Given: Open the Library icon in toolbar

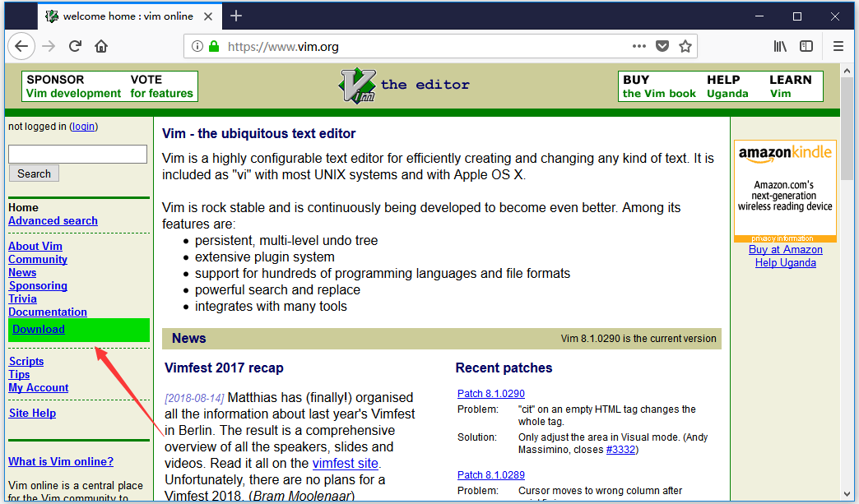Looking at the screenshot, I should pos(780,47).
